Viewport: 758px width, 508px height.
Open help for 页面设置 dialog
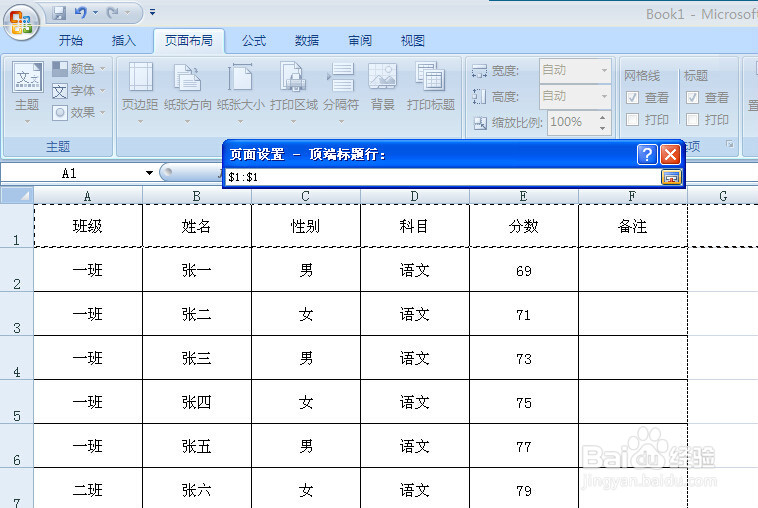[x=647, y=155]
